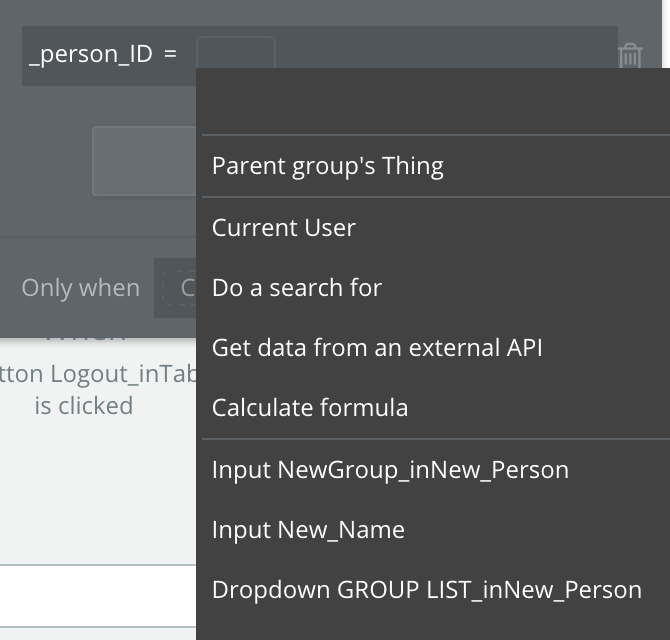Select Parent group's Thing option
This screenshot has width=670, height=640.
click(x=328, y=166)
